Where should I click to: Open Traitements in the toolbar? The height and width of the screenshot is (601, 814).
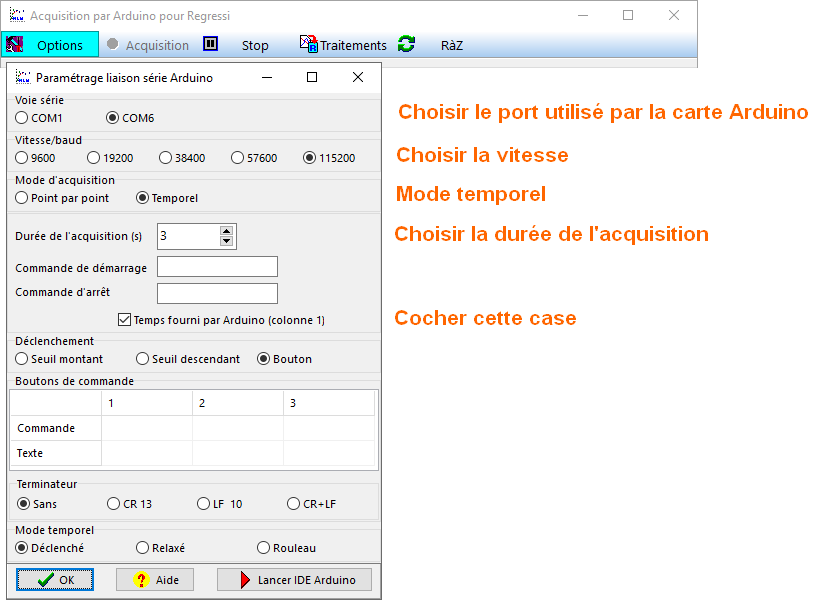coord(344,45)
